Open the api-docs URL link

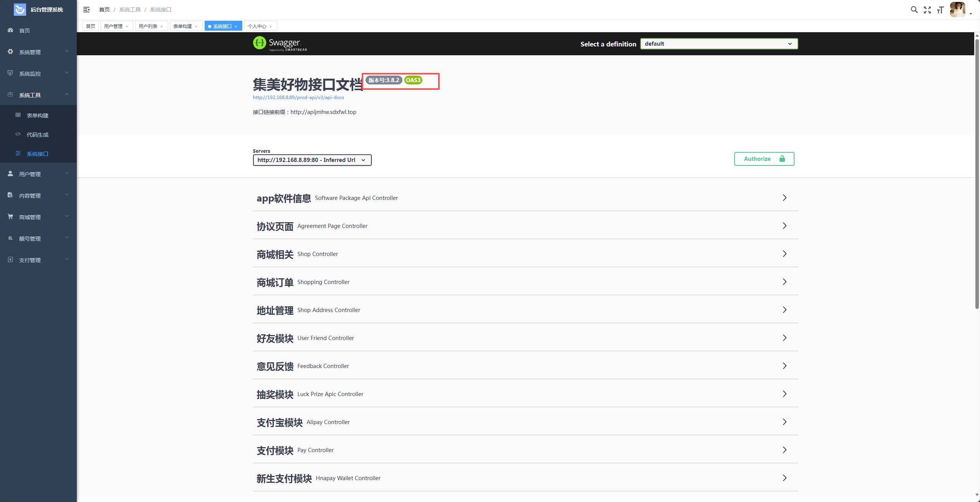(298, 97)
